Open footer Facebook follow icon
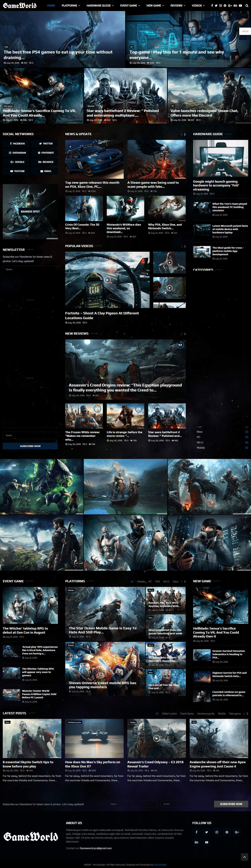 tap(196, 832)
